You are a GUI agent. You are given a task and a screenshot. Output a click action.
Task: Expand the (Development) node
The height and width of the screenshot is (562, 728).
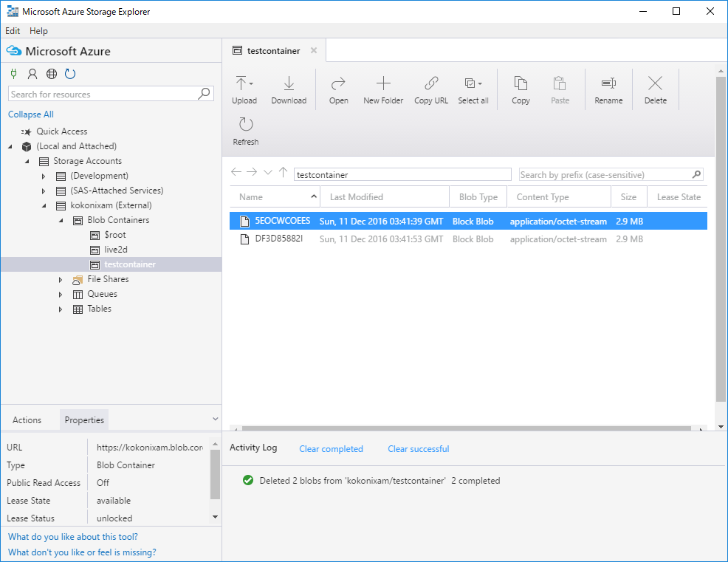44,176
